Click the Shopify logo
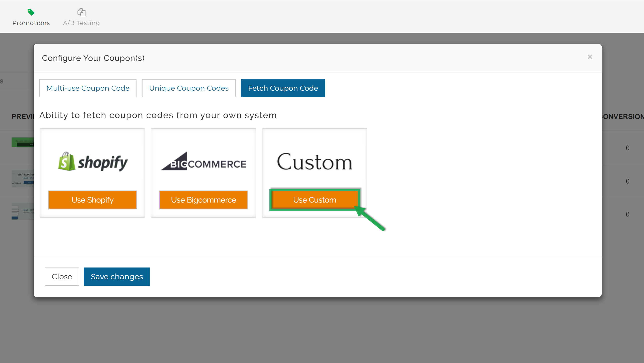 point(92,162)
